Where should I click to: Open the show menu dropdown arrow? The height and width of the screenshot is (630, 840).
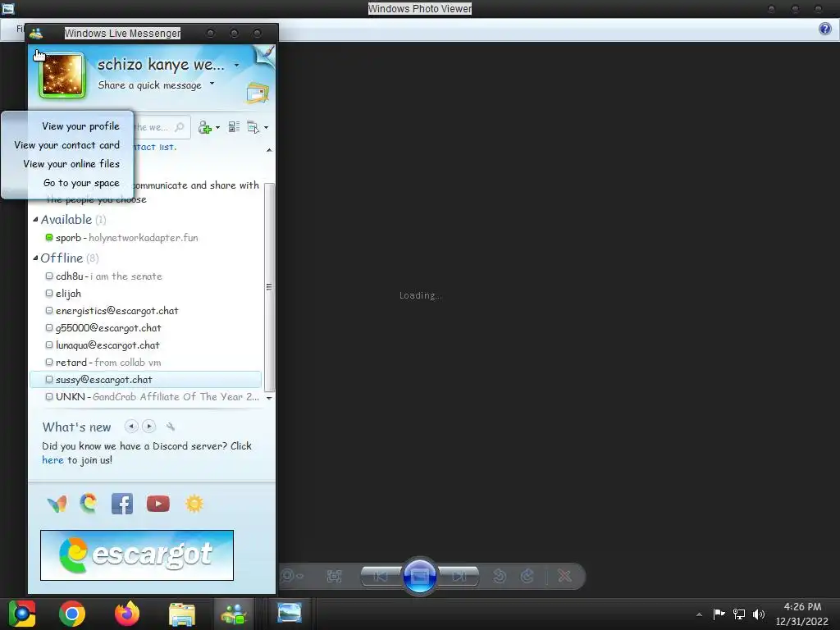coord(267,128)
